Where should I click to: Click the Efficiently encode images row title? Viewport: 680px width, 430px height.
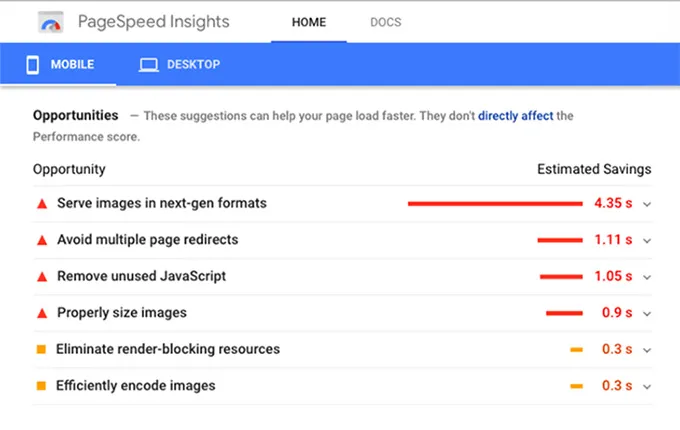[135, 385]
